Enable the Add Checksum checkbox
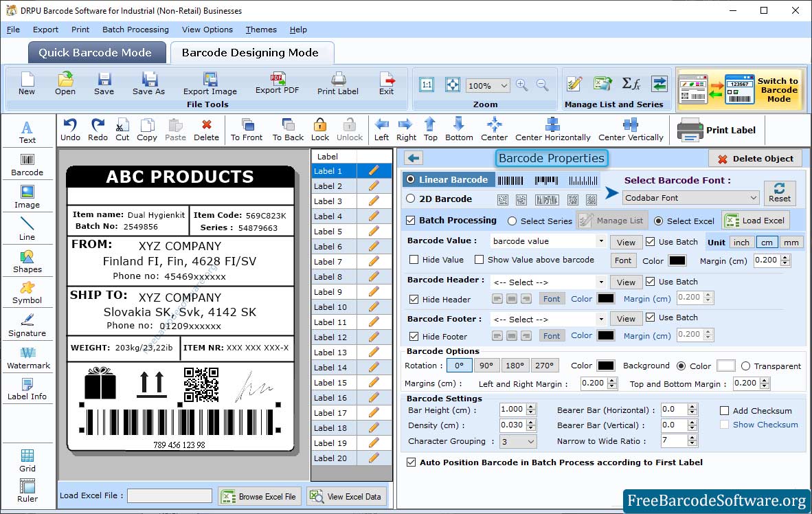Screen dimensions: 812x514 tap(725, 411)
